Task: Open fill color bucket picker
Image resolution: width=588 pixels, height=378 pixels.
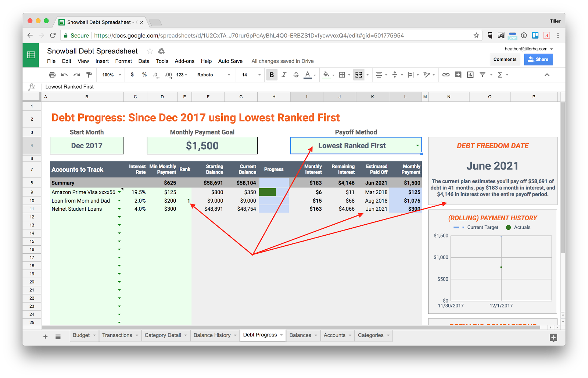Action: tap(326, 75)
